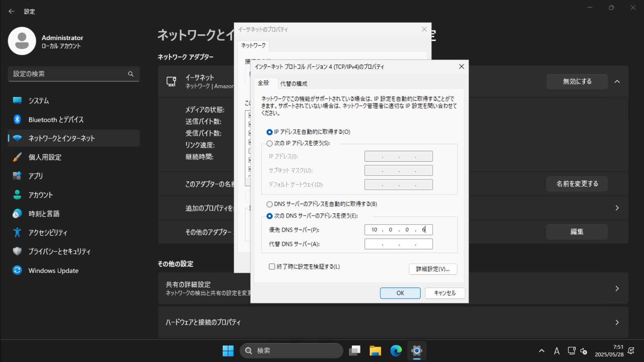Viewport: 644px width, 362px height.
Task: Open ハードウェアと接続のプロパティ chevron
Action: 617,322
